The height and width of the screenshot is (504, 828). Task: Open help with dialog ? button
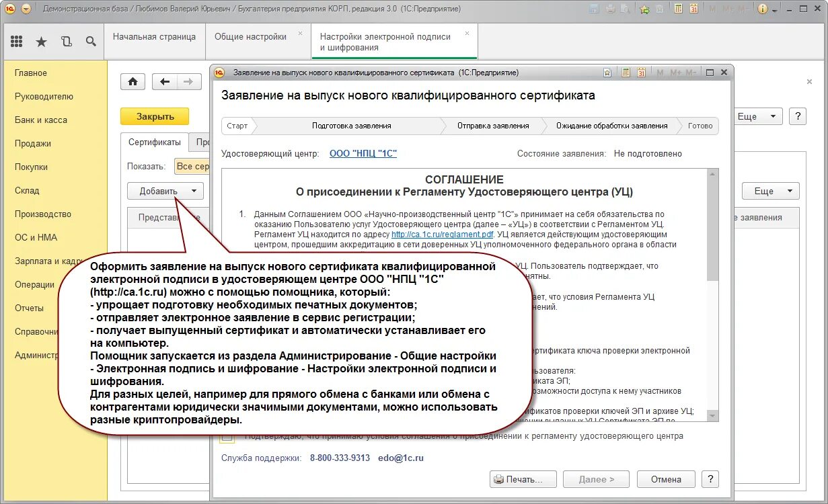click(x=710, y=479)
